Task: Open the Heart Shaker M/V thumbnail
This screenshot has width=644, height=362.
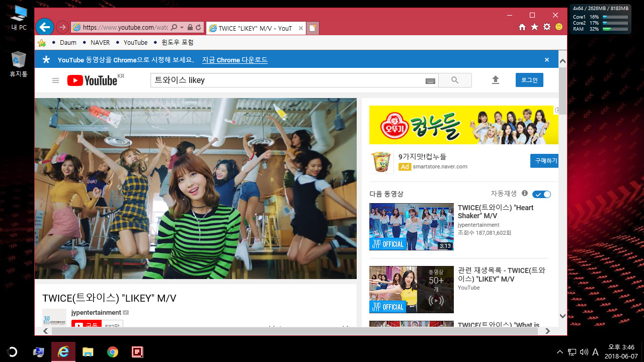Action: point(412,226)
